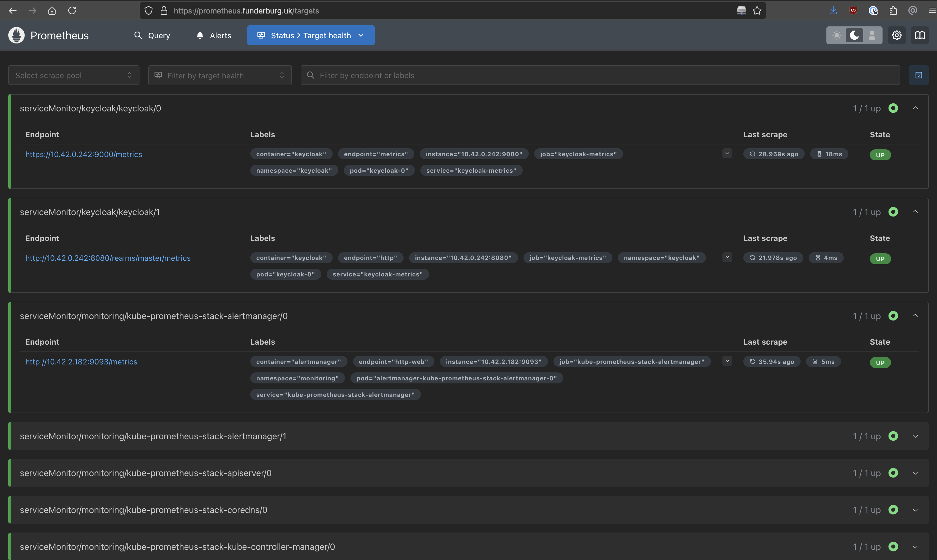Open Prometheus settings gear icon

coord(897,35)
